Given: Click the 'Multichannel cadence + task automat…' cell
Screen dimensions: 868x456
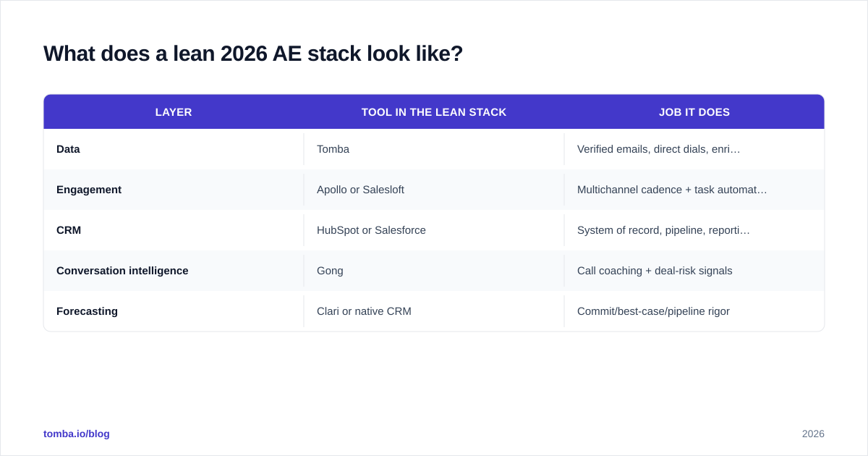Looking at the screenshot, I should coord(694,190).
